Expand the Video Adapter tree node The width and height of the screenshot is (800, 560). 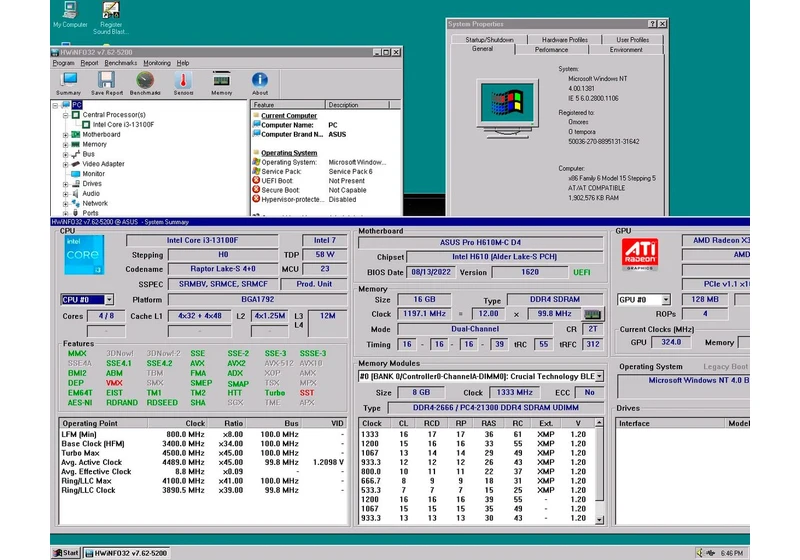click(65, 165)
